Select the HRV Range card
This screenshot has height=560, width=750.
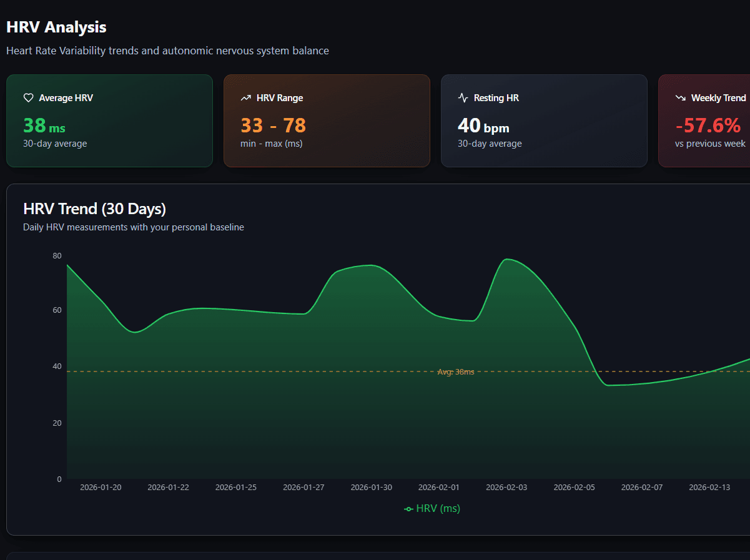pyautogui.click(x=327, y=120)
